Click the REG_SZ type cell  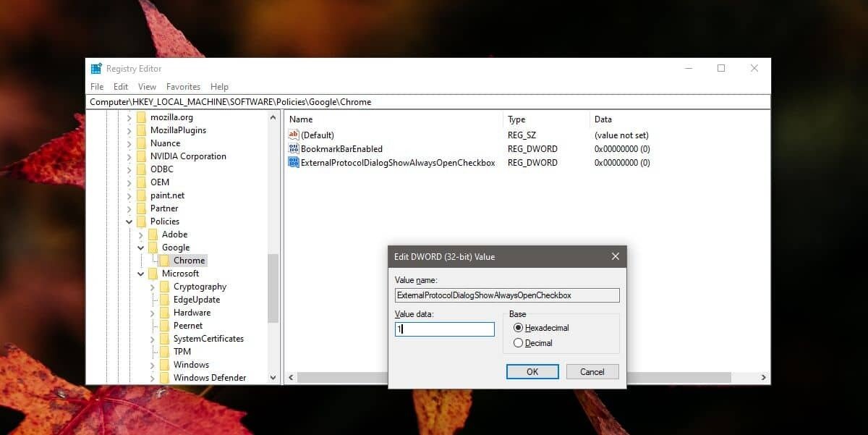[522, 135]
